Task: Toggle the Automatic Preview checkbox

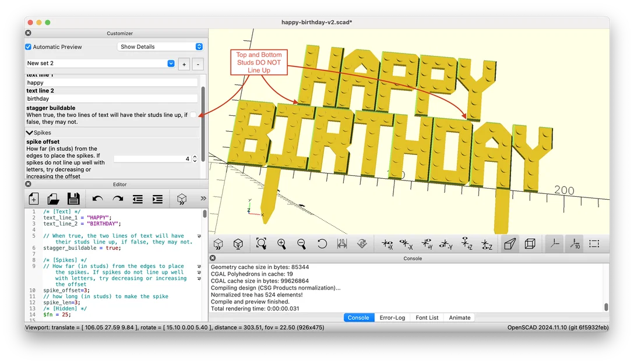Action: pos(29,47)
